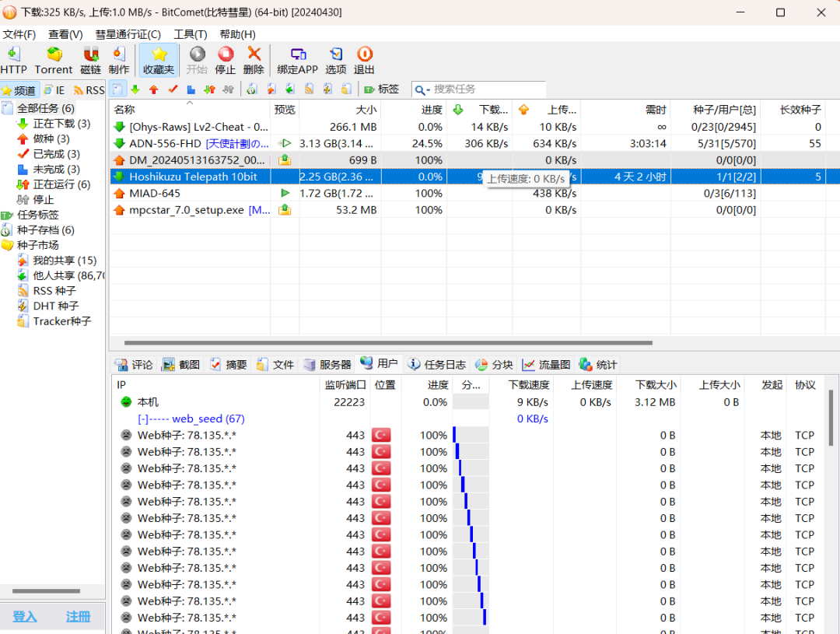Screen dimensions: 840x634
Task: Open the 查看(V) menu
Action: click(x=65, y=34)
